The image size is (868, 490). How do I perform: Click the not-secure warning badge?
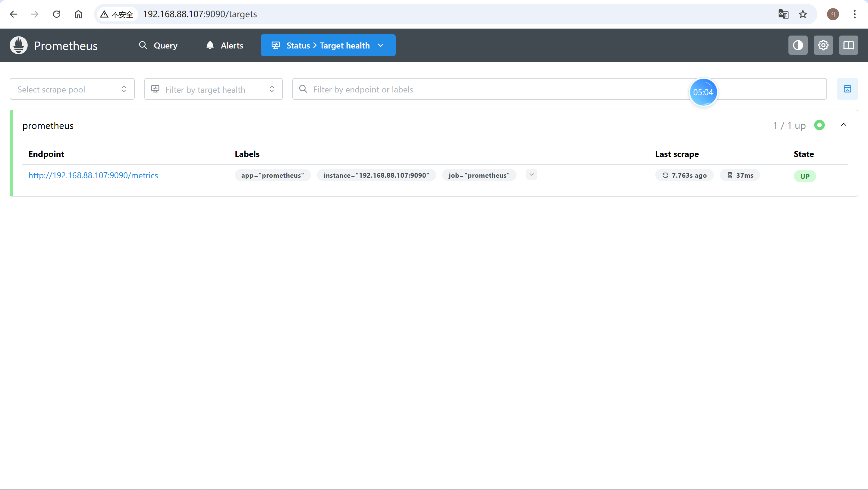pos(117,14)
